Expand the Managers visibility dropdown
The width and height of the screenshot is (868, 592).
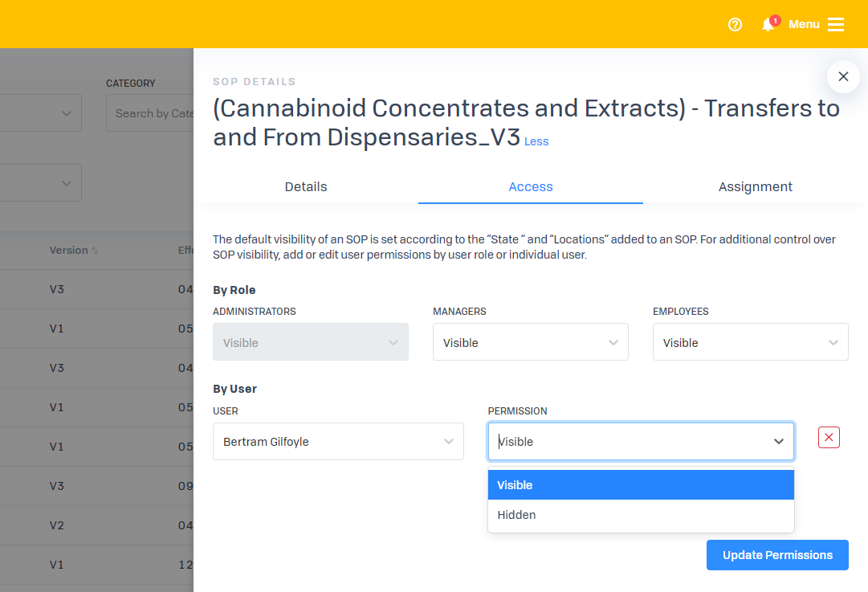pos(530,342)
